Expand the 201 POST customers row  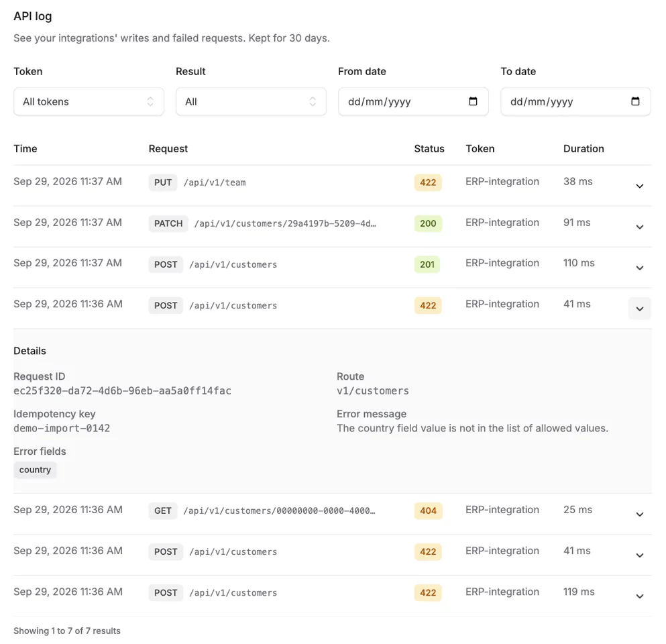[x=639, y=267]
